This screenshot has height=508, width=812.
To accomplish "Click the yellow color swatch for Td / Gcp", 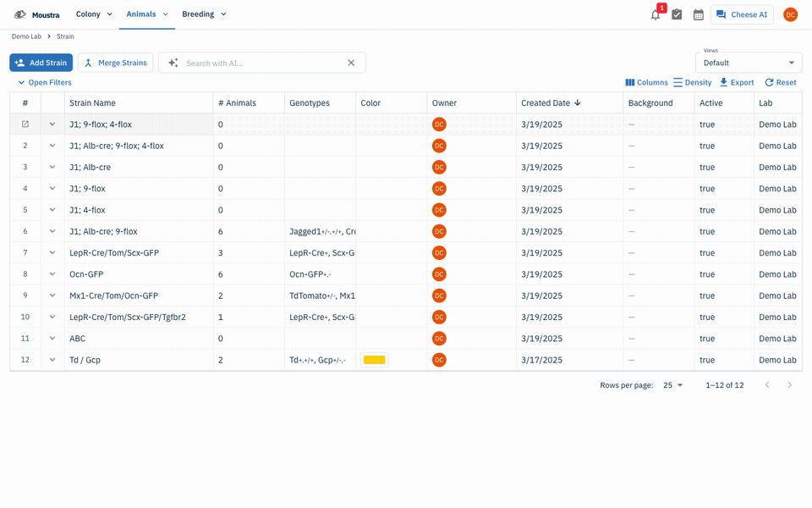I will (x=375, y=360).
